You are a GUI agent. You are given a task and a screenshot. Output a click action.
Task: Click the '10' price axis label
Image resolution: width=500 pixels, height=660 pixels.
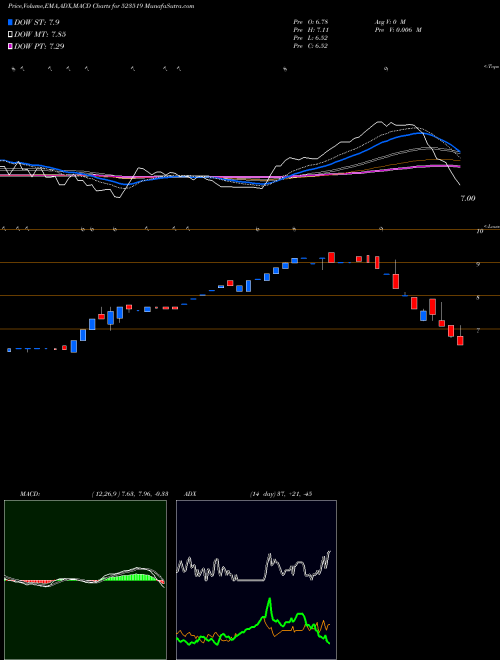click(x=479, y=232)
